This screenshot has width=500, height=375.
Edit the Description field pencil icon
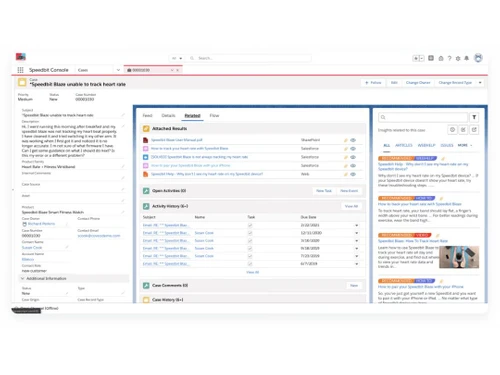[x=123, y=126]
